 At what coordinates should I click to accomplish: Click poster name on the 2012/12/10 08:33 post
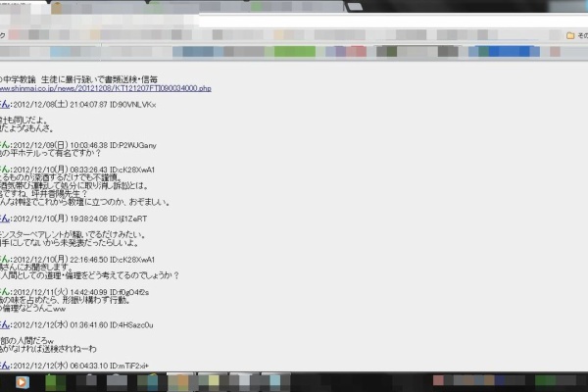pyautogui.click(x=4, y=169)
